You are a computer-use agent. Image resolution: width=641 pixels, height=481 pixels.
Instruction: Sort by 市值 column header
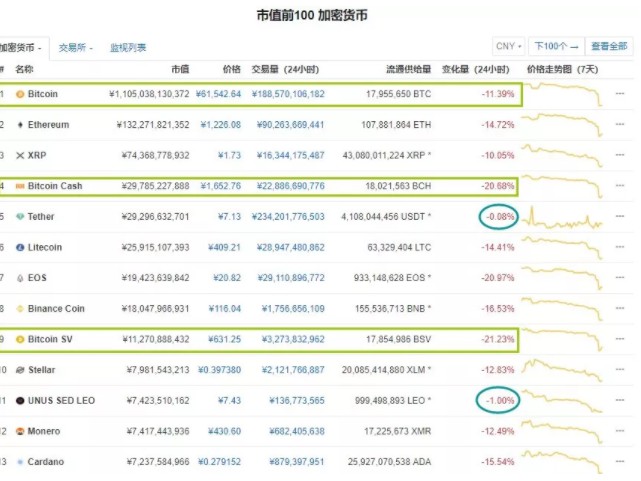(x=180, y=69)
